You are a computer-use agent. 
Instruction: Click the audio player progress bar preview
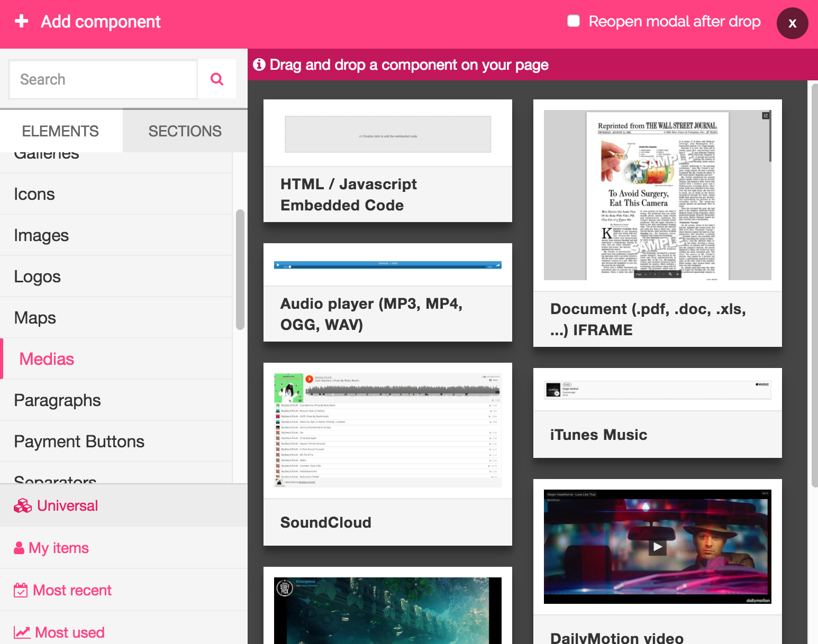[x=387, y=265]
